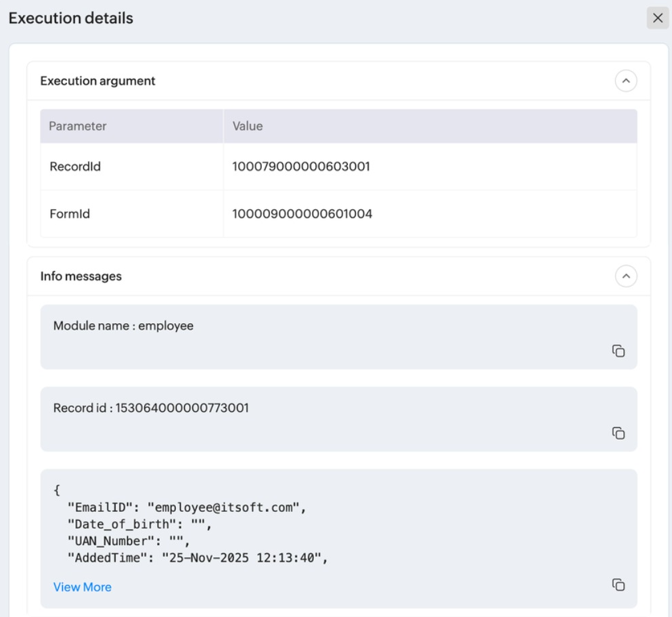Select the RecordId parameter cell
The image size is (672, 617).
click(x=75, y=167)
